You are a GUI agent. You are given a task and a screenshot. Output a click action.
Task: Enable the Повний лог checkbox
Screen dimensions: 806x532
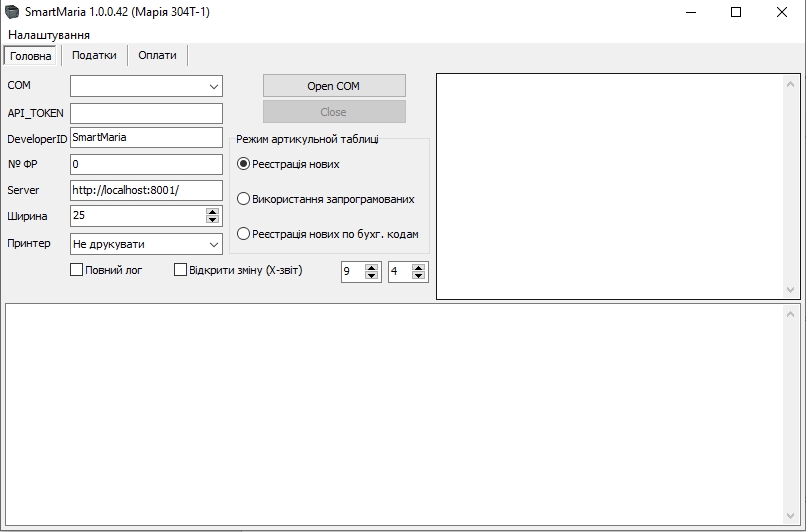click(77, 270)
